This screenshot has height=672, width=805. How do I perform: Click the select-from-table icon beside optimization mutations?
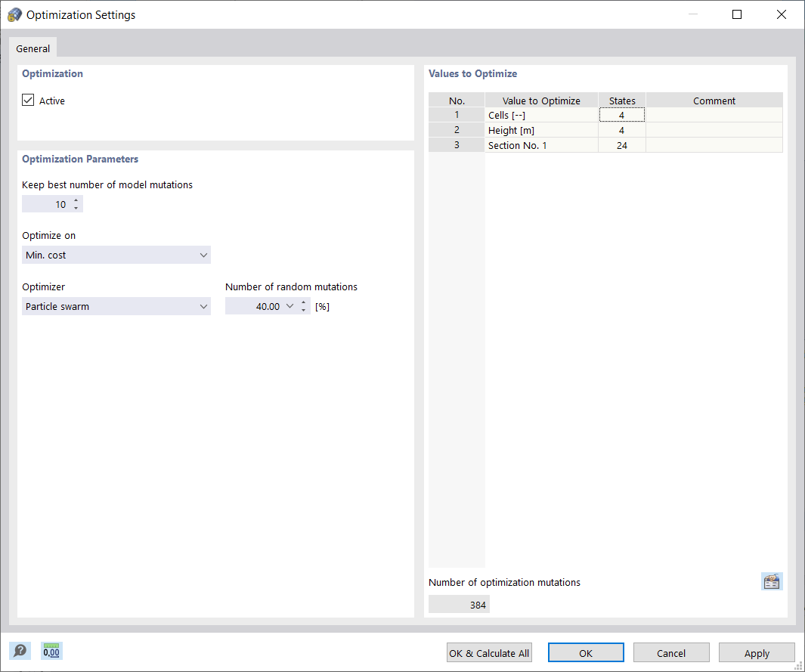pyautogui.click(x=772, y=581)
